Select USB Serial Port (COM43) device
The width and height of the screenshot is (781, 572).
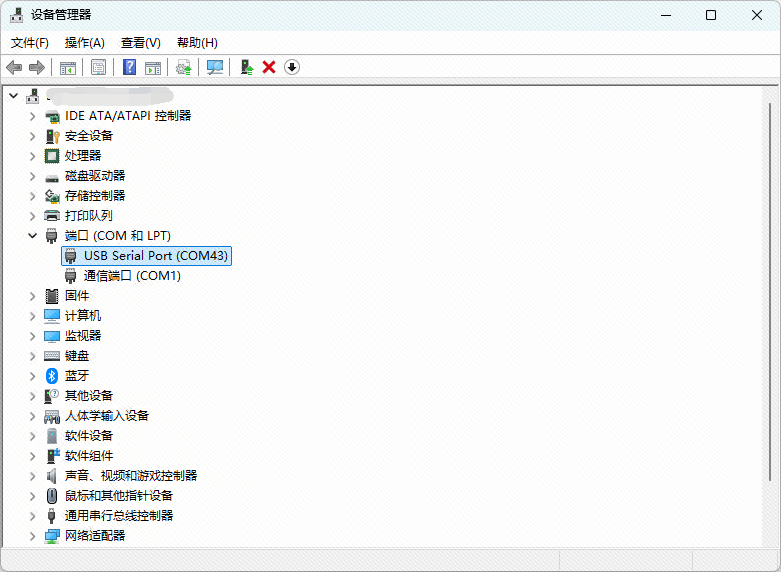(x=156, y=256)
